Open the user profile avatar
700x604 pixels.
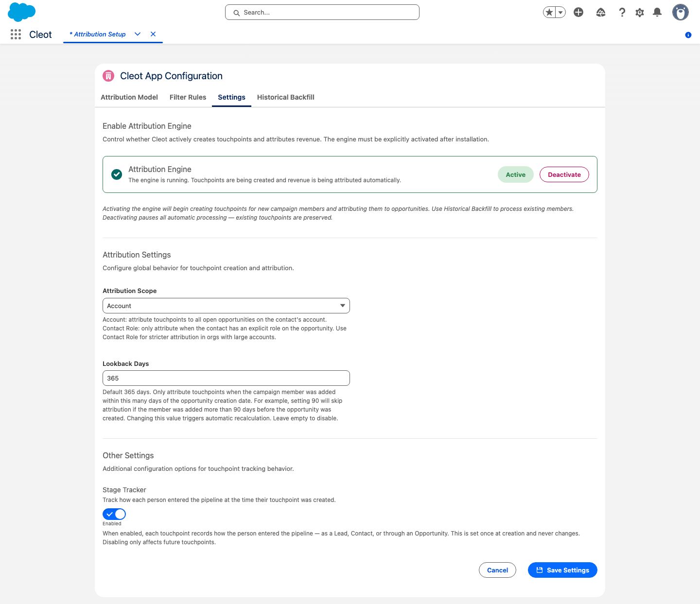point(681,12)
